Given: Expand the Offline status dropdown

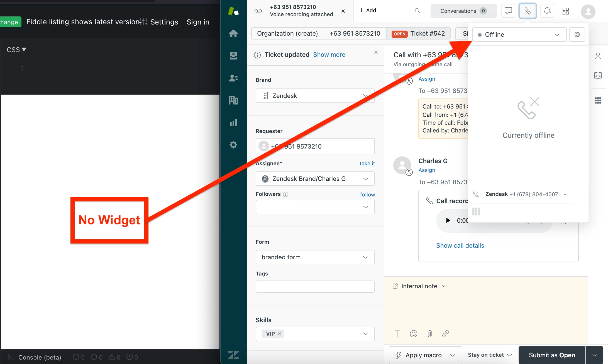Looking at the screenshot, I should [519, 35].
